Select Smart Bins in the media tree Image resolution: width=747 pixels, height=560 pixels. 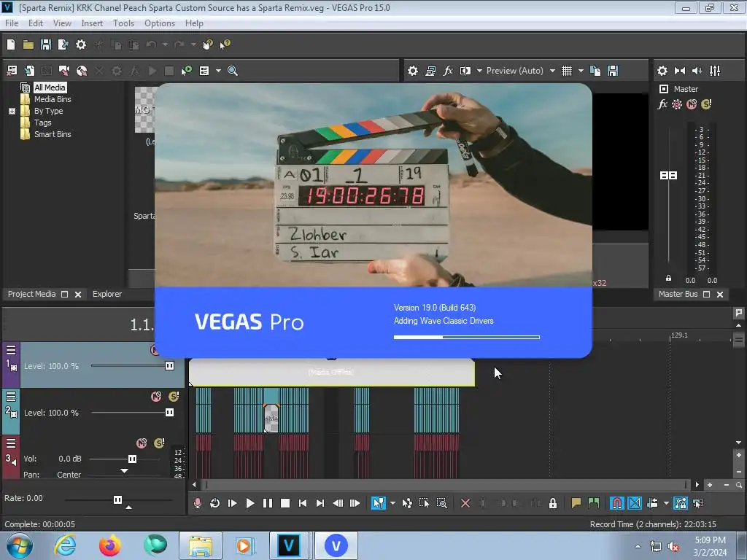click(x=53, y=134)
